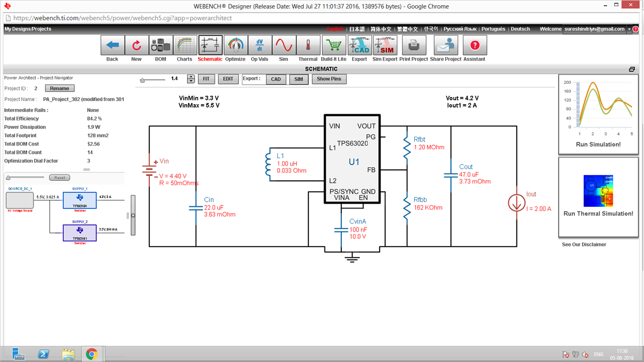The height and width of the screenshot is (362, 644).
Task: Click the Share Project envelope icon
Action: [446, 45]
